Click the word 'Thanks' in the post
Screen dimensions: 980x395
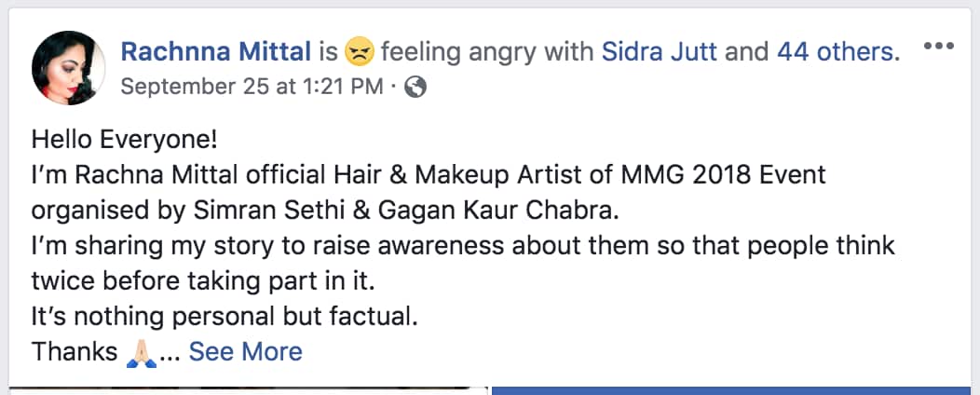pos(71,352)
